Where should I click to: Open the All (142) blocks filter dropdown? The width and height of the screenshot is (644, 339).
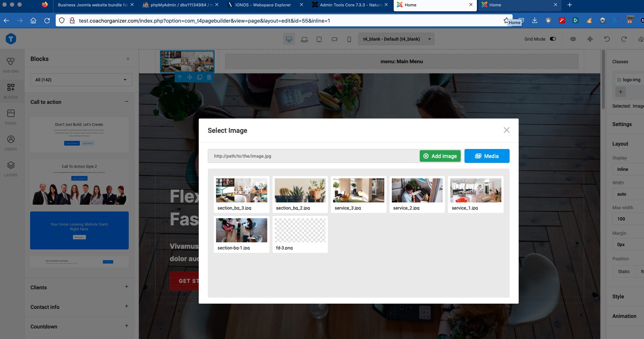pos(81,80)
